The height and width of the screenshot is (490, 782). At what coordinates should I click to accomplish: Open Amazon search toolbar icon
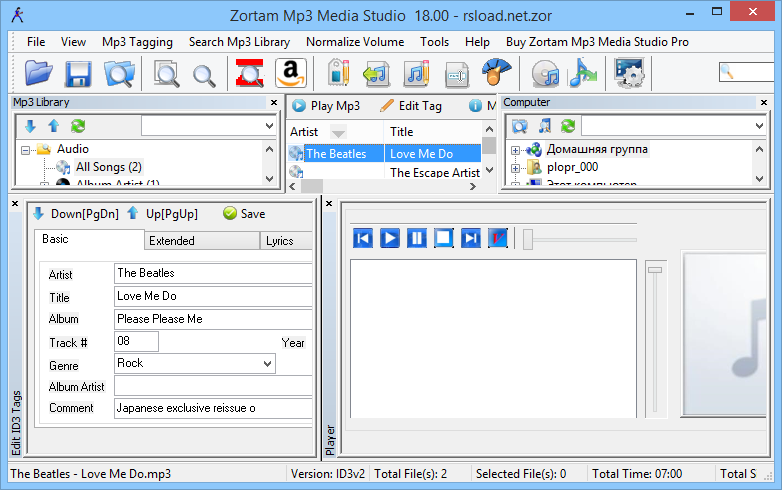[x=291, y=73]
